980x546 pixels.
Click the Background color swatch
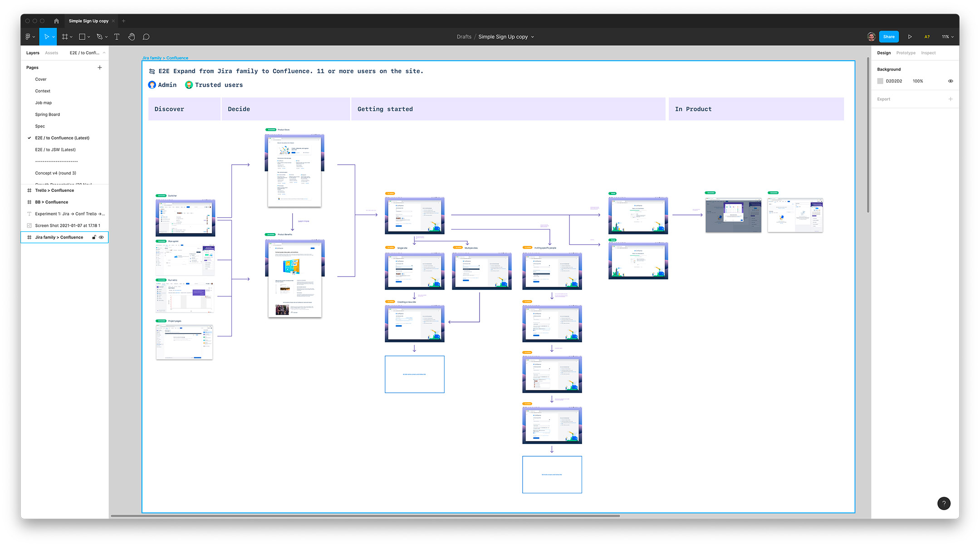880,81
